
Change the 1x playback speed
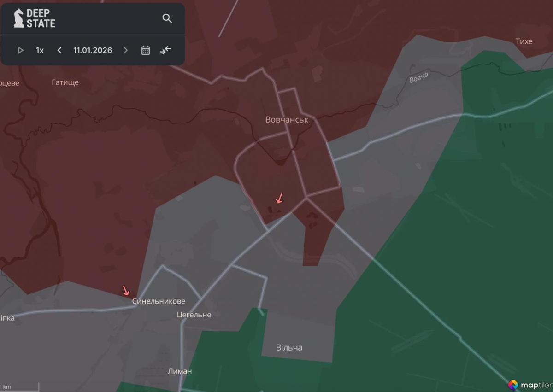[40, 50]
